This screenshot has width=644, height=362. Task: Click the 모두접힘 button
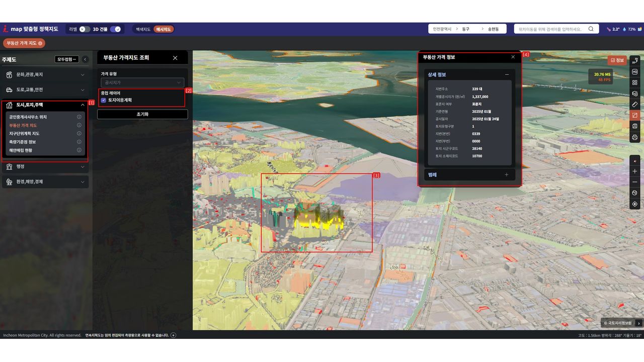tap(66, 59)
